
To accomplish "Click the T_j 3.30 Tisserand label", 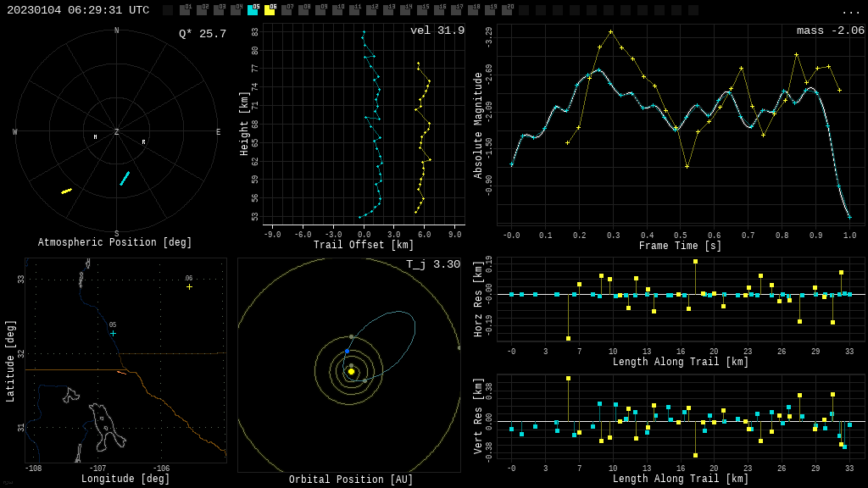I will click(x=432, y=264).
